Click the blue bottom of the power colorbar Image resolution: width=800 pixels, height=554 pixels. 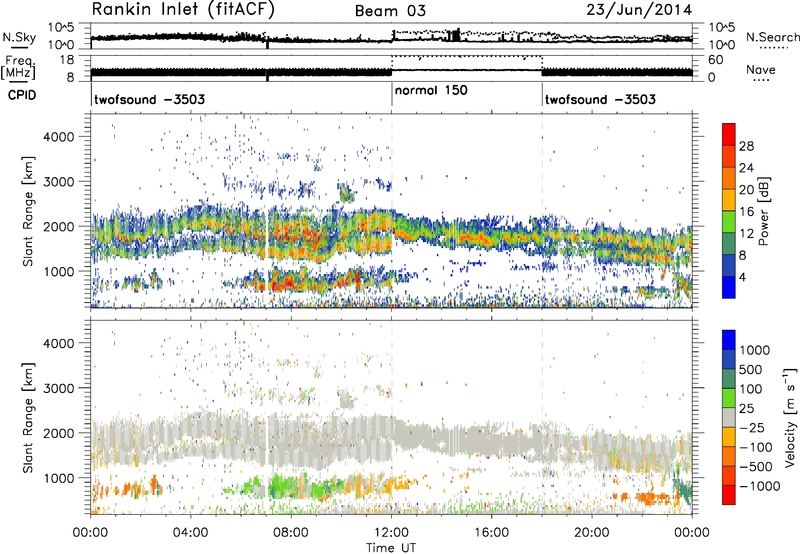click(729, 287)
